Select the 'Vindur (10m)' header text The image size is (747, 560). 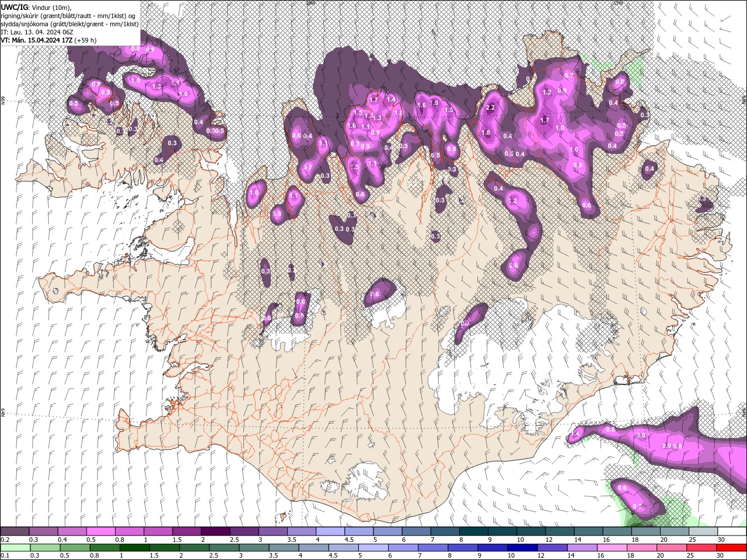(x=50, y=7)
